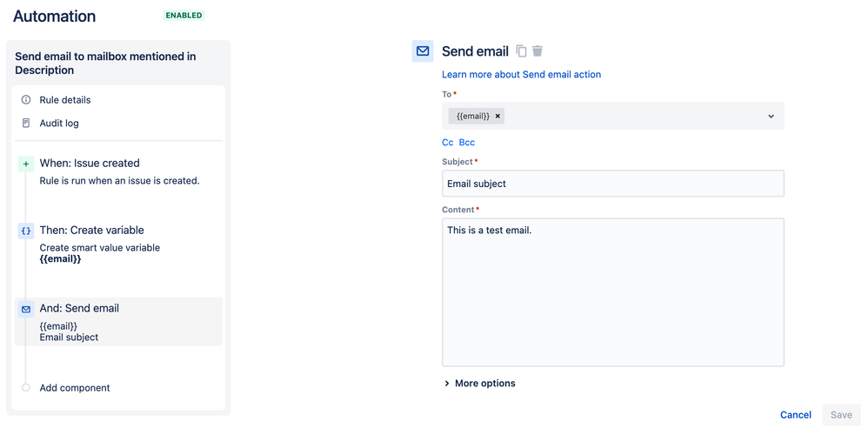Click 'Rule is run when an issue is created.' text
Viewport: 868px width, 435px height.
119,180
